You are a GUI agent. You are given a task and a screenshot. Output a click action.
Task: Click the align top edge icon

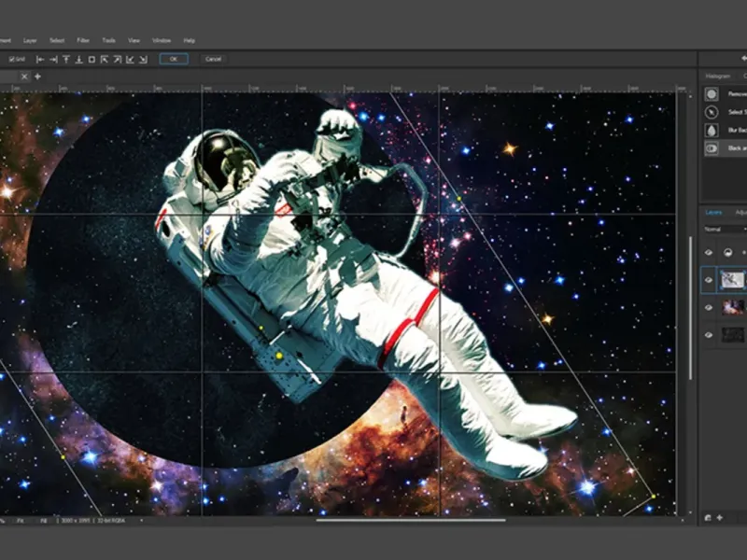click(x=66, y=59)
